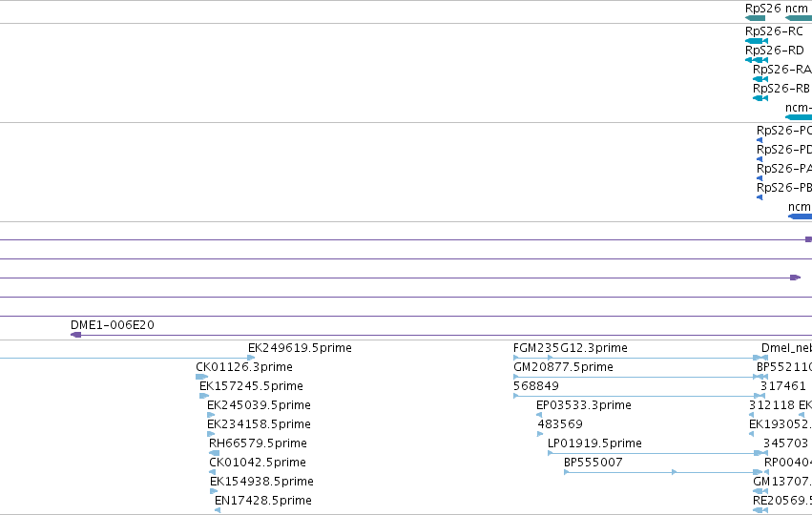Select the RpS26-RD transcript arrow
Image resolution: width=812 pixels, height=515 pixels.
point(757,60)
